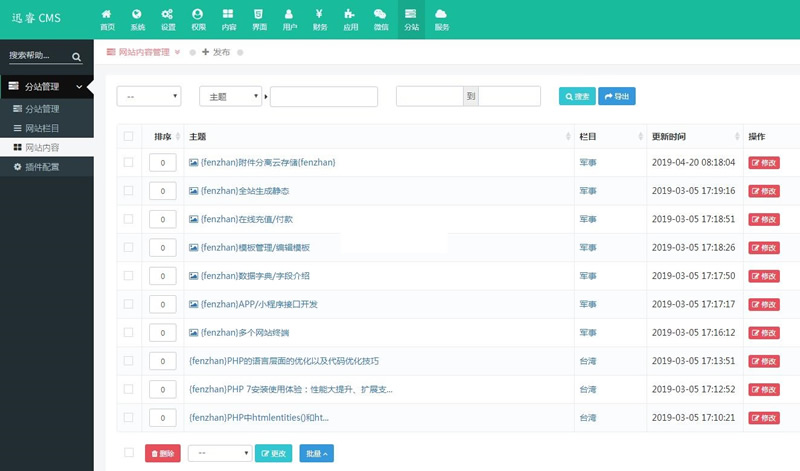
Task: Click red 修改 button for 在线充值/付款 row
Action: tap(763, 219)
